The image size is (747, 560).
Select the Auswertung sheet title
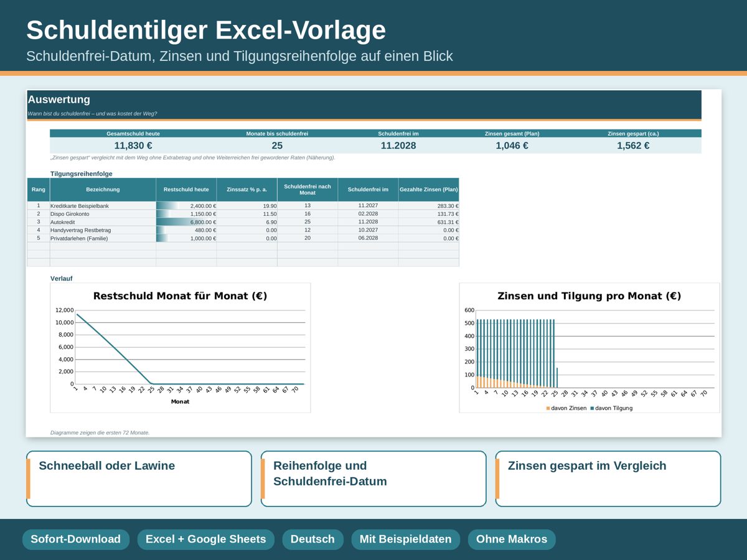59,100
